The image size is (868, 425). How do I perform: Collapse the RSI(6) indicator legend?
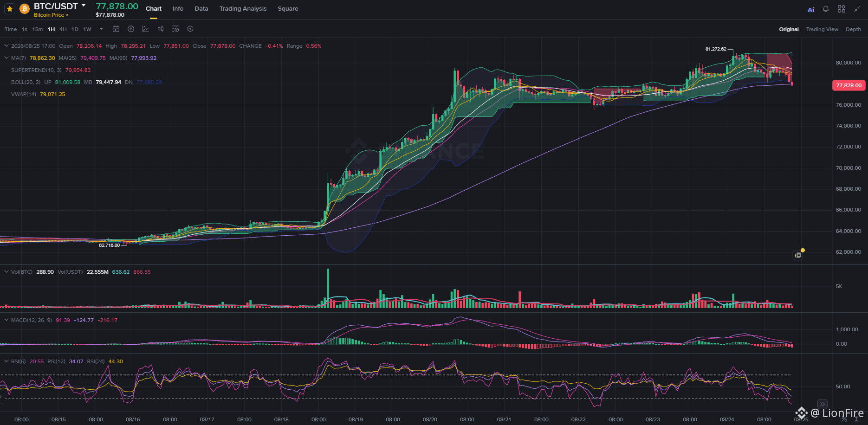click(6, 361)
